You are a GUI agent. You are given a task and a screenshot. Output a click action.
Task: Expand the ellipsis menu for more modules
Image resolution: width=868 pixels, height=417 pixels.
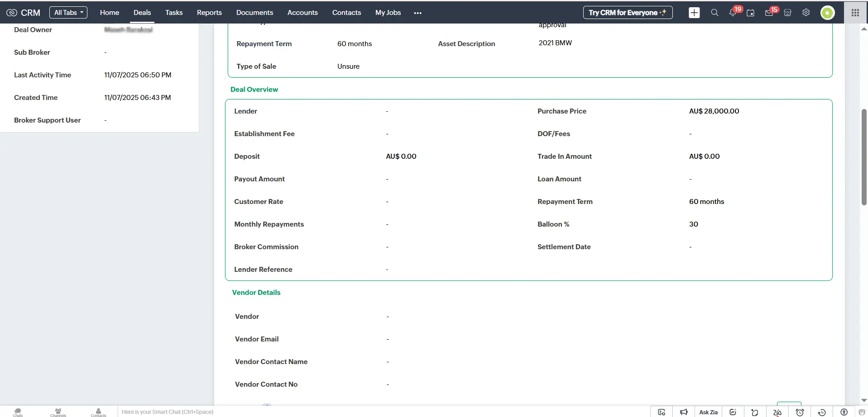[417, 13]
